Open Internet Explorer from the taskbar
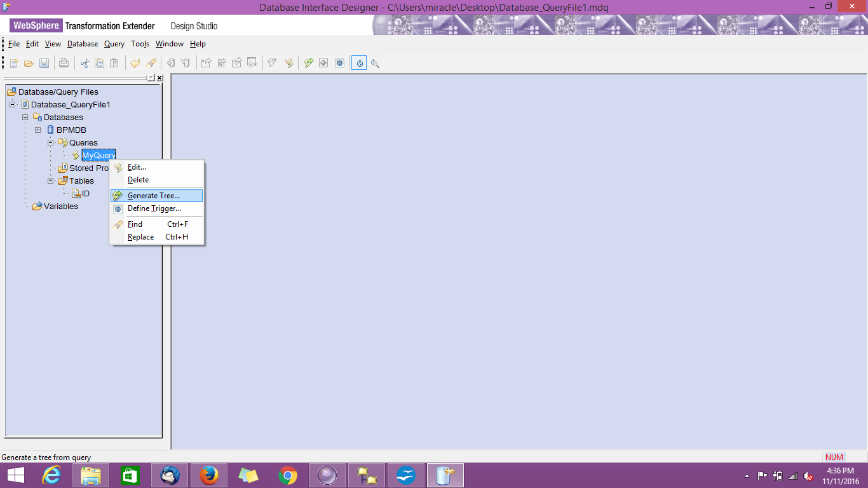 pyautogui.click(x=51, y=475)
